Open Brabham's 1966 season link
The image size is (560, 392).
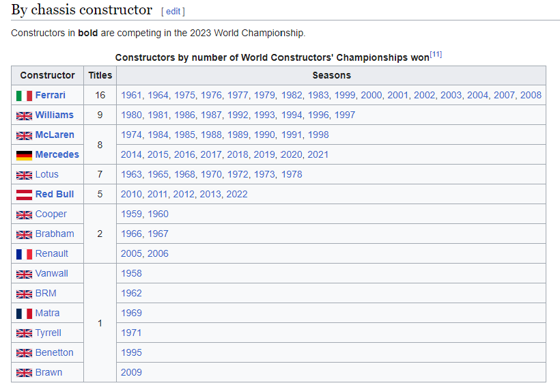point(131,234)
